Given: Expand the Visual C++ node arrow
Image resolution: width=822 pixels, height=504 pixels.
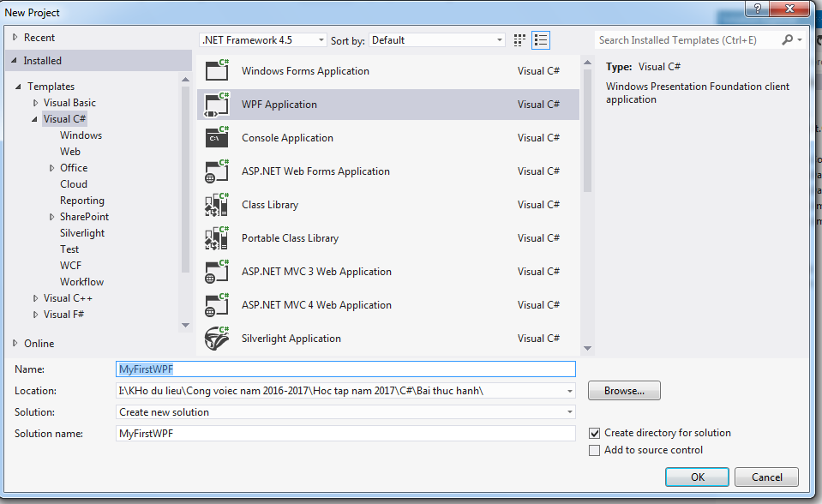Looking at the screenshot, I should (x=35, y=298).
